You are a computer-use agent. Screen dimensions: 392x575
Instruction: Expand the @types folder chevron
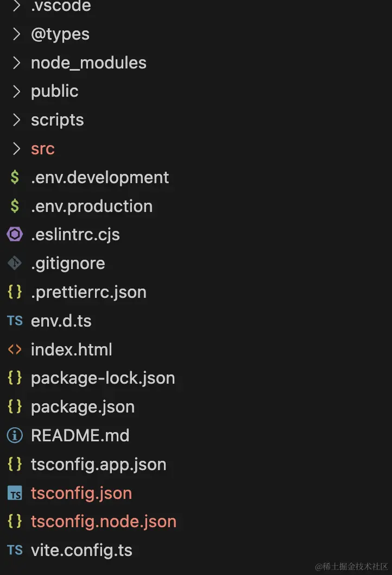[x=16, y=34]
